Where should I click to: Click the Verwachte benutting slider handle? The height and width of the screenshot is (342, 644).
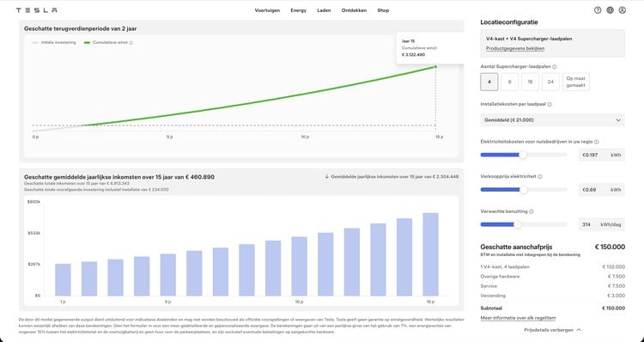518,224
